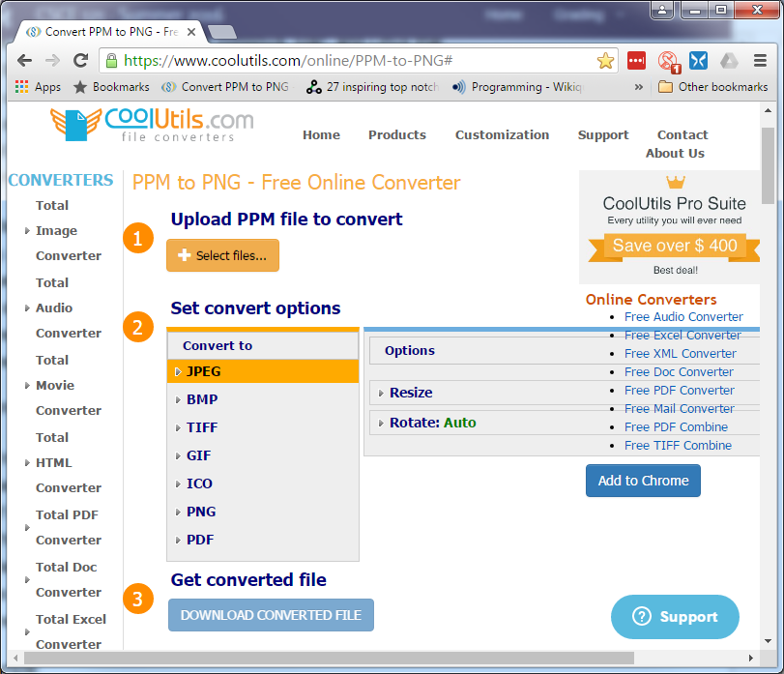Open Total Excel Converter in sidebar
The height and width of the screenshot is (674, 784).
pyautogui.click(x=71, y=631)
